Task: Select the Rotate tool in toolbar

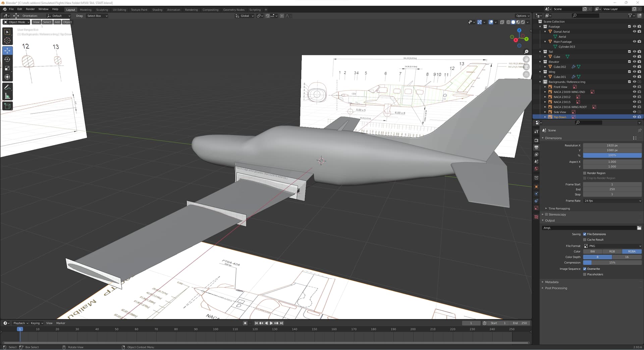Action: (x=7, y=59)
